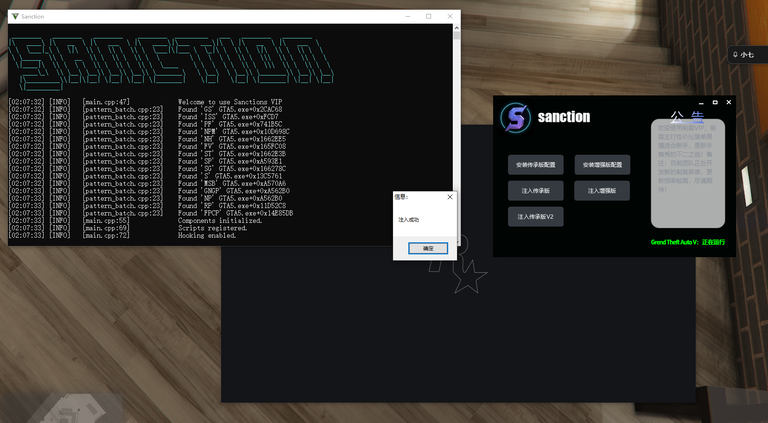
Task: Click the 小七 microphone voice indicator
Action: point(743,55)
